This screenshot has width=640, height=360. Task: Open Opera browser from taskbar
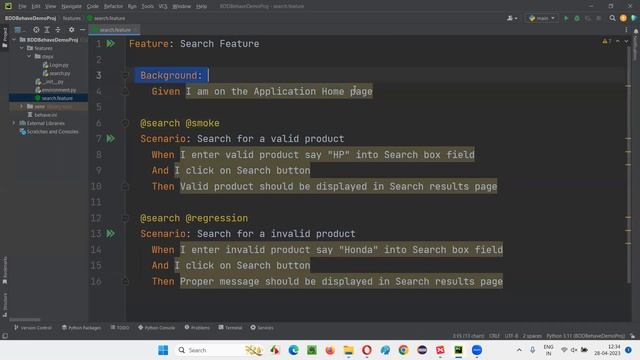tap(367, 350)
